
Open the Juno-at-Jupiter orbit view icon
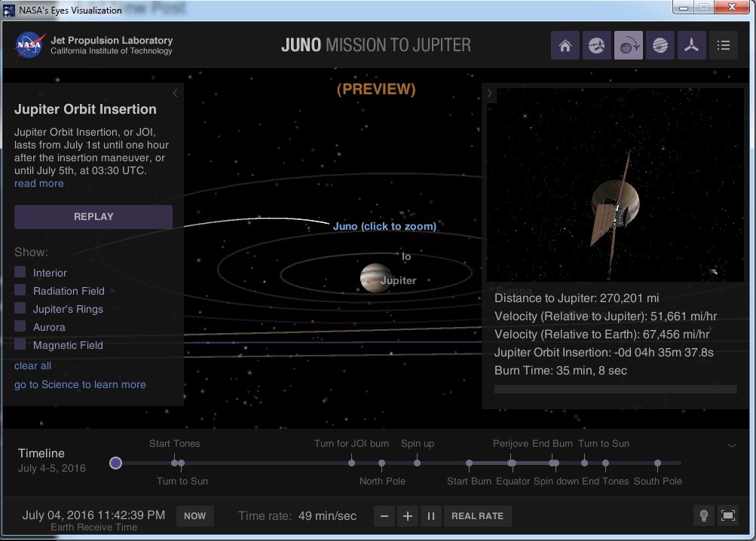(x=629, y=46)
